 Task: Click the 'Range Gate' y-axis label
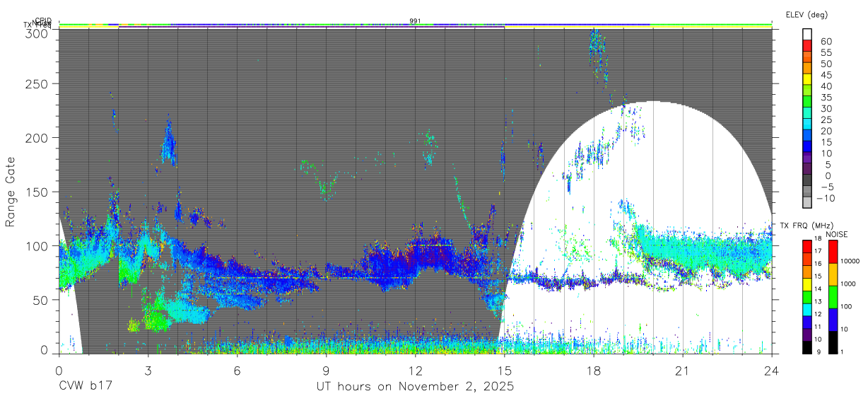pyautogui.click(x=11, y=192)
